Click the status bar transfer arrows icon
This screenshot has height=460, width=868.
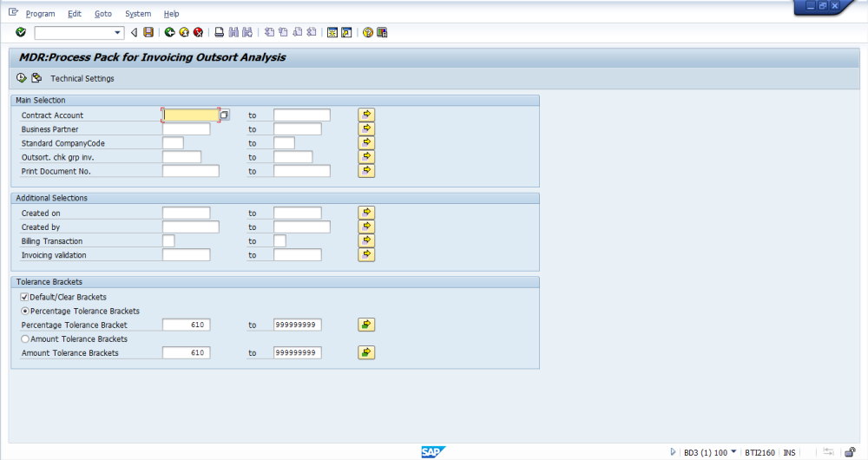click(x=828, y=451)
